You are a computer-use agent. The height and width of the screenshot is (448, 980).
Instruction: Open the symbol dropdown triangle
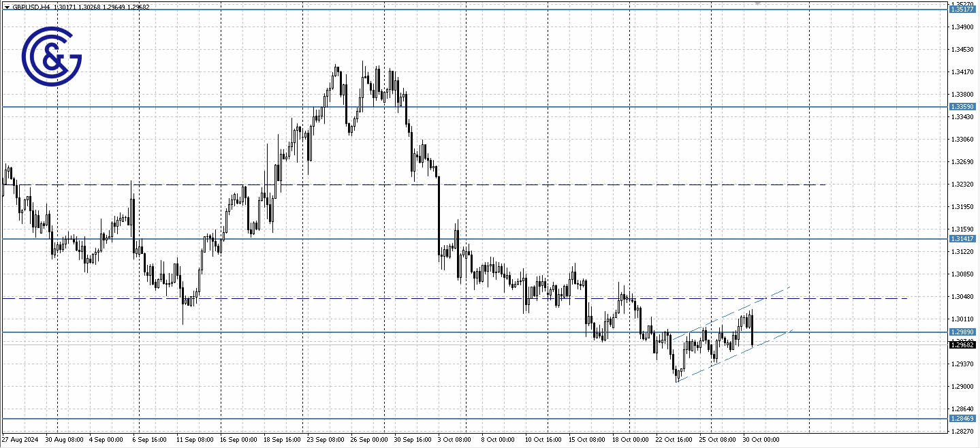point(5,5)
